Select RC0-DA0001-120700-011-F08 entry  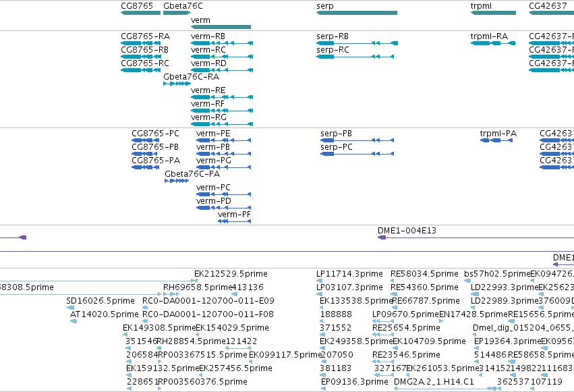click(208, 314)
